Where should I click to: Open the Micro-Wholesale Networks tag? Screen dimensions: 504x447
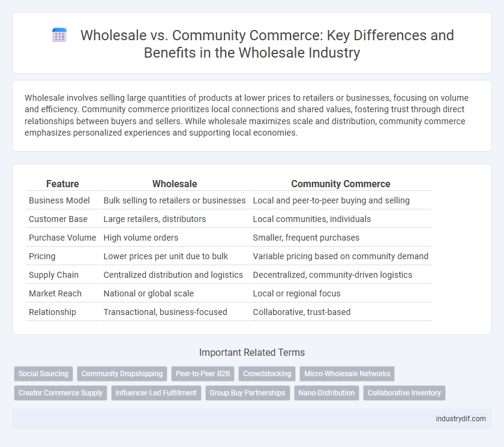click(x=347, y=374)
